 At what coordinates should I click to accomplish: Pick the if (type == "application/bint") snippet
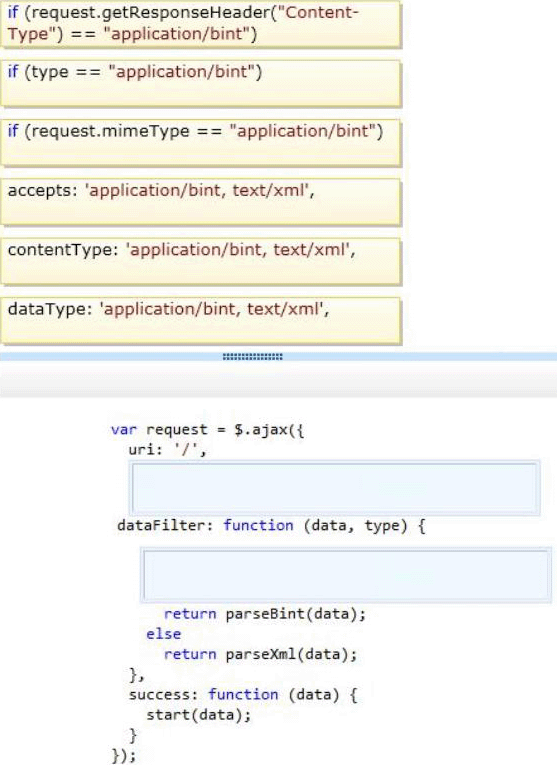[x=201, y=83]
